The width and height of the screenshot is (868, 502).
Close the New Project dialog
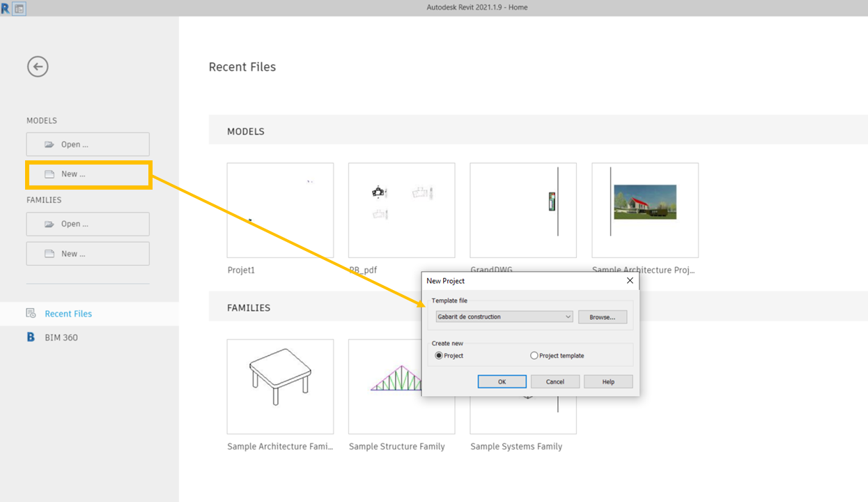(x=630, y=280)
